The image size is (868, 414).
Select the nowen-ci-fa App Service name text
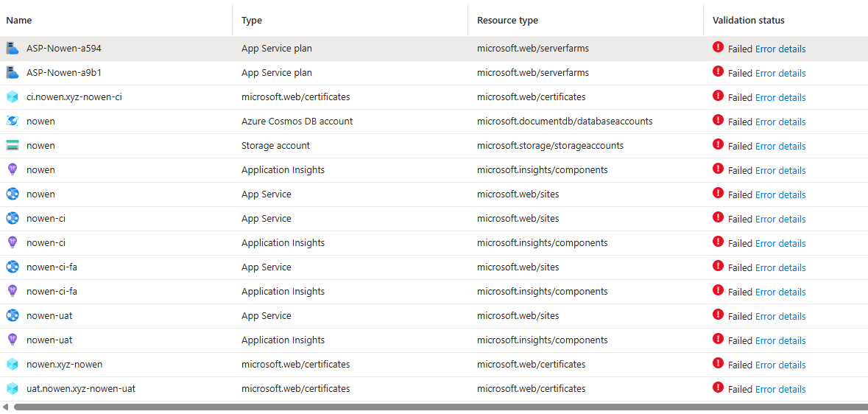(52, 267)
